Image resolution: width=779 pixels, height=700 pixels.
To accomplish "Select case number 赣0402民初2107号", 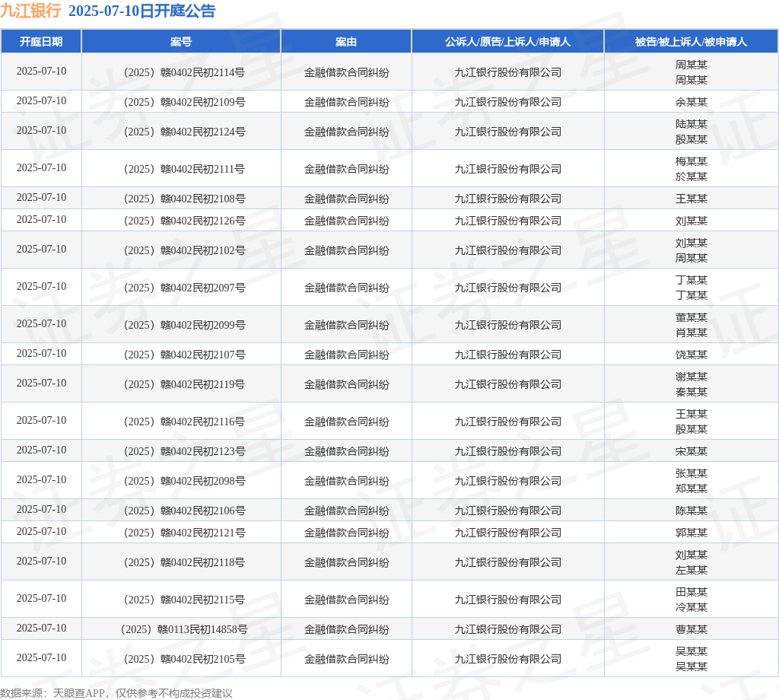I will (x=184, y=355).
